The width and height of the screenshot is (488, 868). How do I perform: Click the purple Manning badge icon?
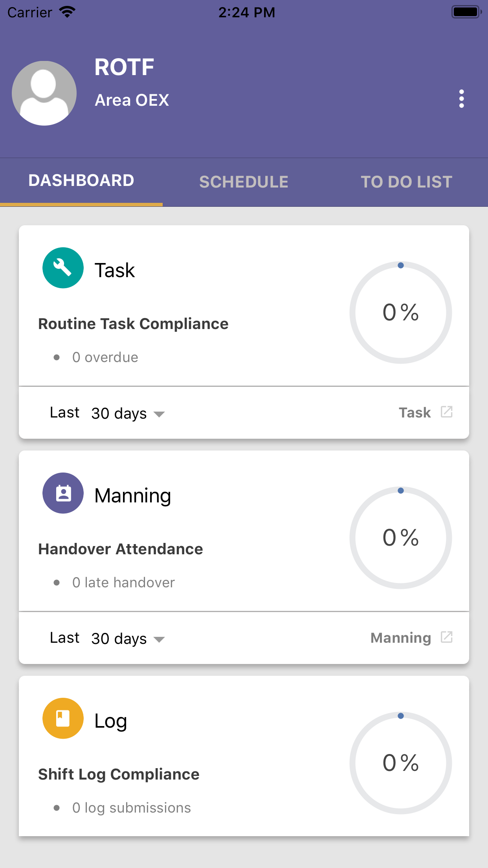click(x=63, y=493)
